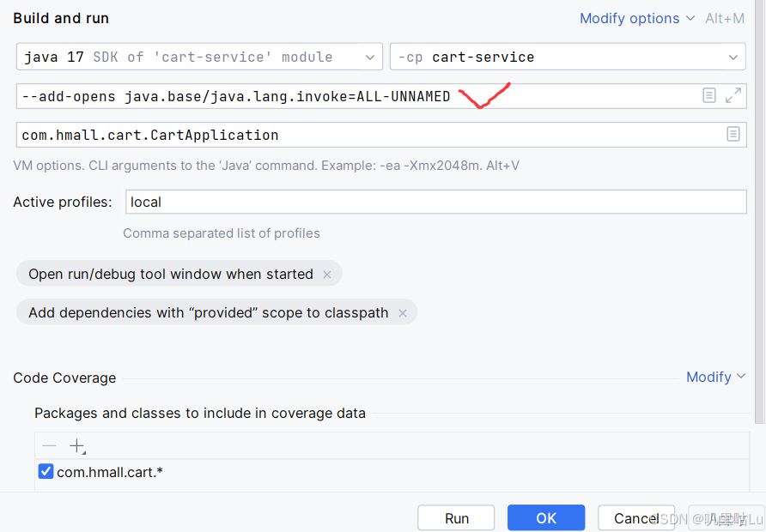Click the CartApplication main class field
This screenshot has width=766, height=532.
tap(343, 135)
